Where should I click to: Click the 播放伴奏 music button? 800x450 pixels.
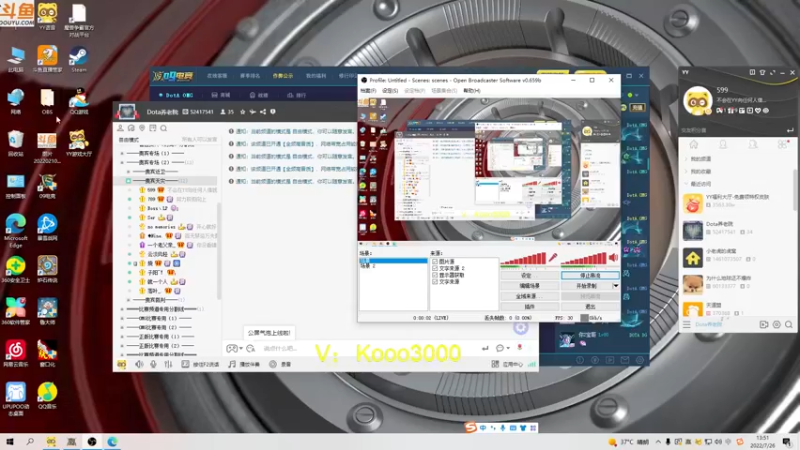point(244,364)
